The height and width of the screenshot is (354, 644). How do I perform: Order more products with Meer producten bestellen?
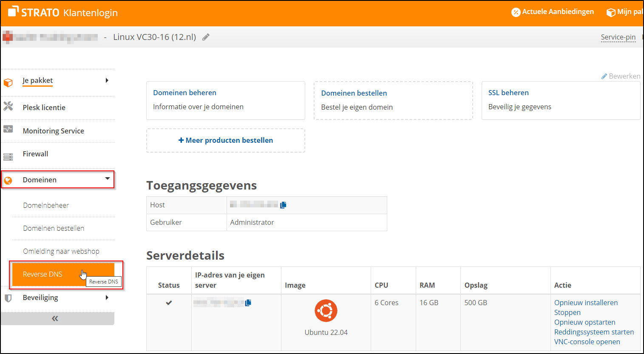click(226, 140)
